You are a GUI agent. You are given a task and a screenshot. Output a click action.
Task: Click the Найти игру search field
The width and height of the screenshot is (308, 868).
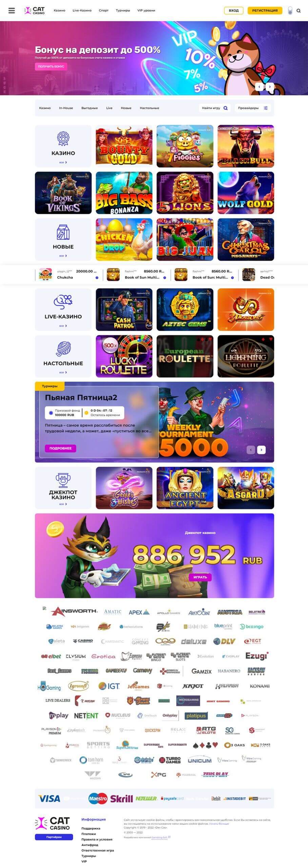pos(214,108)
